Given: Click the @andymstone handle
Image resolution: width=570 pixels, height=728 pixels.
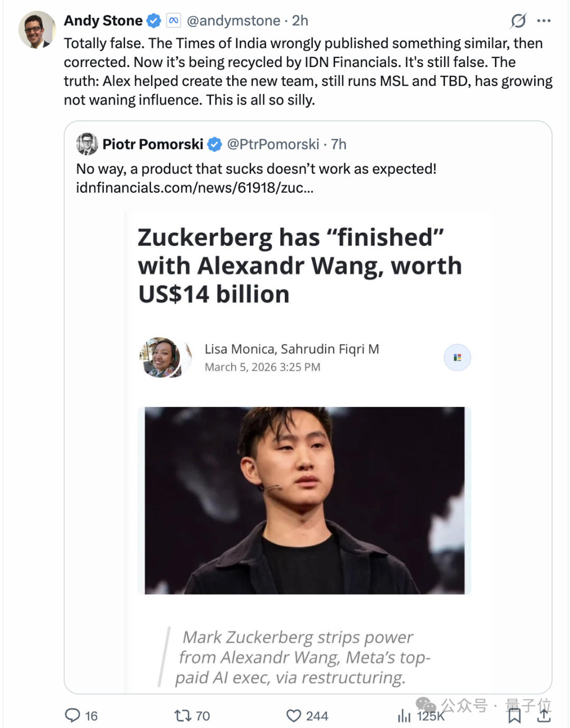Looking at the screenshot, I should point(234,21).
